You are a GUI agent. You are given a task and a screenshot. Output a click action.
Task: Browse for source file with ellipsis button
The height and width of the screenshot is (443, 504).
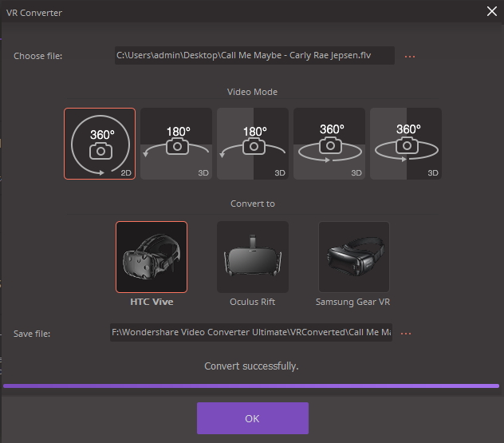410,57
